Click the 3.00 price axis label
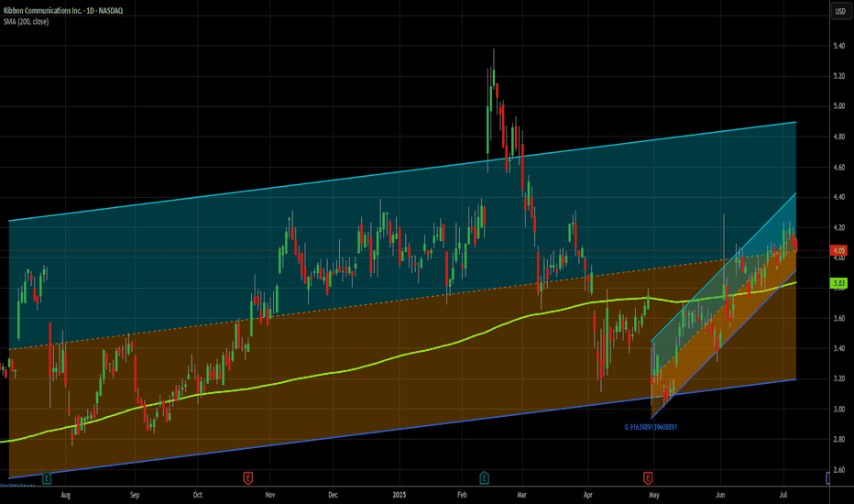 coord(838,410)
